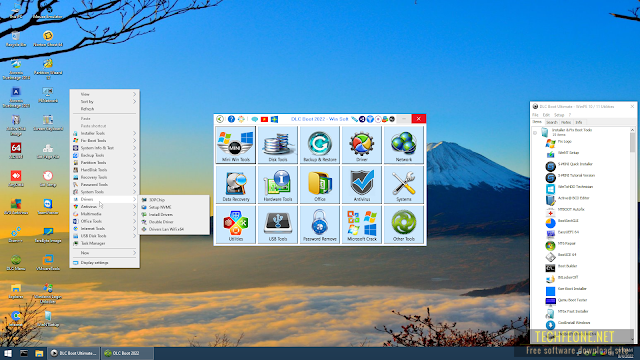Switch to the Search tab
The width and height of the screenshot is (640, 360).
pos(551,122)
